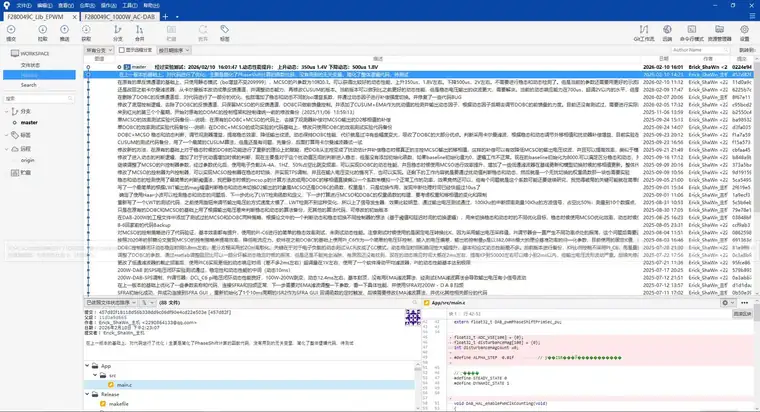The image size is (760, 412).
Task: Click the Merge toolbar icon
Action: 140,32
